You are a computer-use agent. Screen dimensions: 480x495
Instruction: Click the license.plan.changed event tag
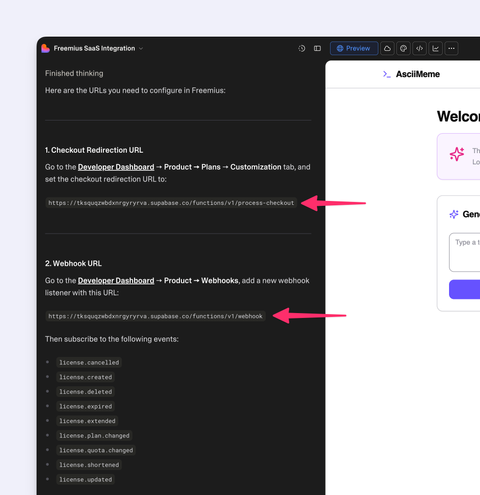[94, 436]
